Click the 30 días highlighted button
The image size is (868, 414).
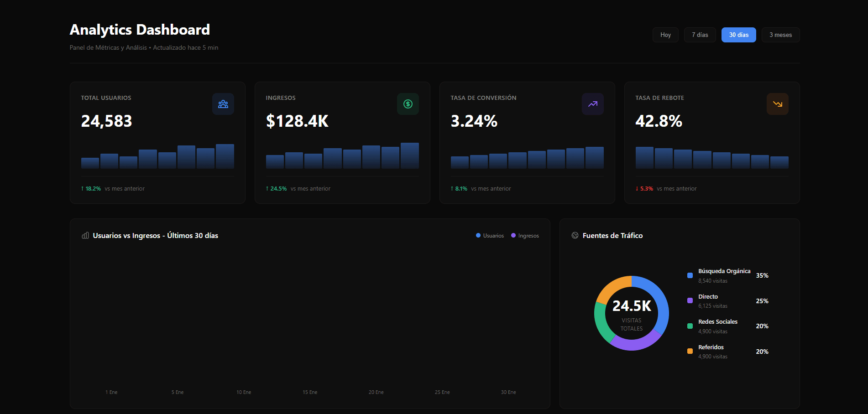[x=738, y=35]
